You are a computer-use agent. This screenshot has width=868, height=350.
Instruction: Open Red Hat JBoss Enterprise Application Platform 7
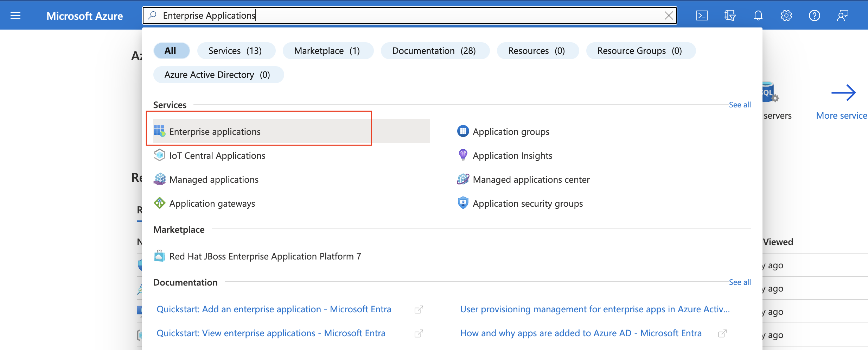point(265,256)
